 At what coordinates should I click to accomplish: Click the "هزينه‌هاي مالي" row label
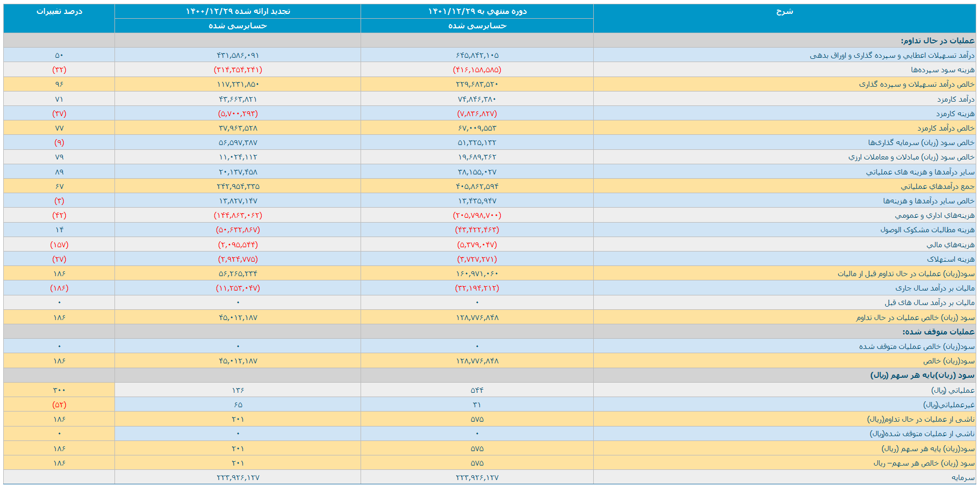pyautogui.click(x=950, y=245)
